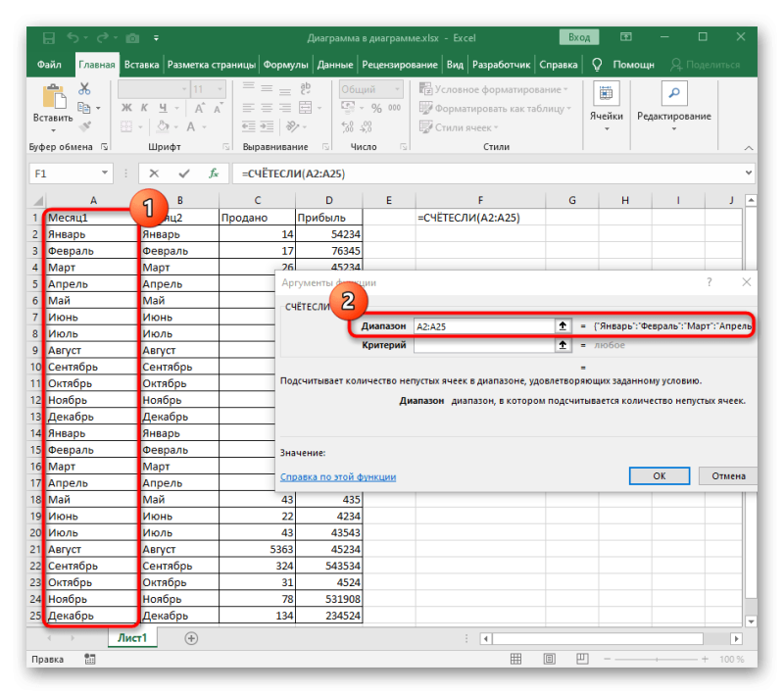Click the dialog help question mark
Screen dimensions: 784x694
(x=709, y=282)
